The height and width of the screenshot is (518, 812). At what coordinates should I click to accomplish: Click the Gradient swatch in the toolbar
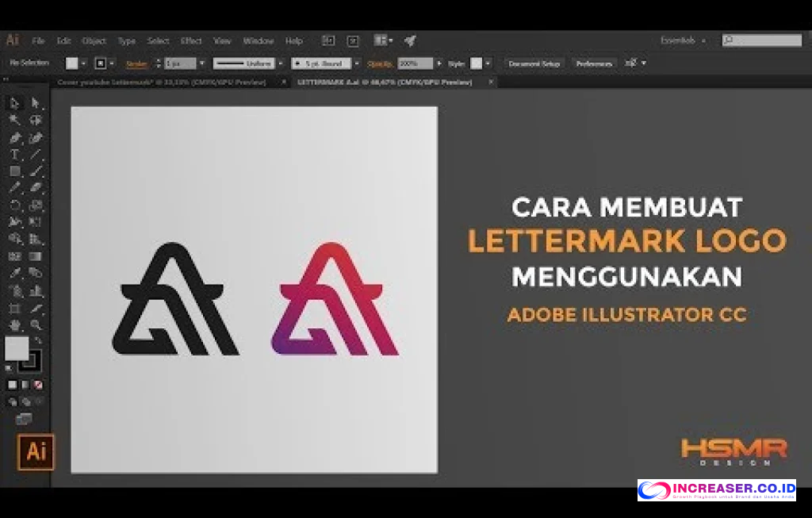25,384
